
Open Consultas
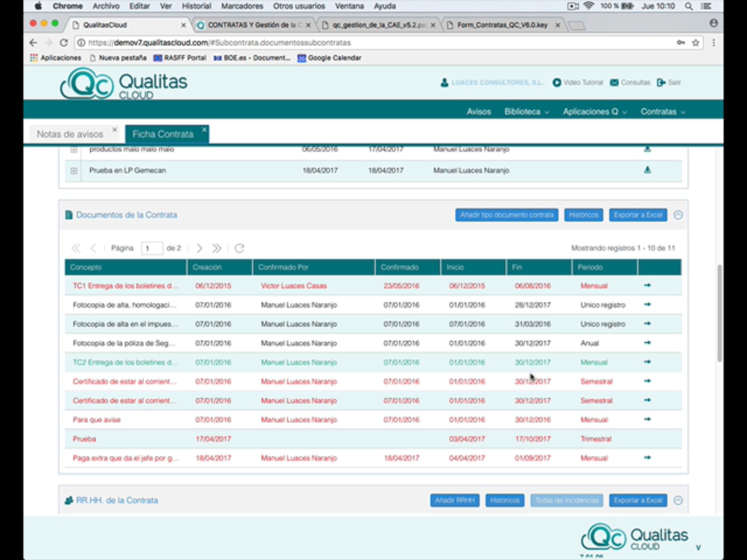(630, 83)
